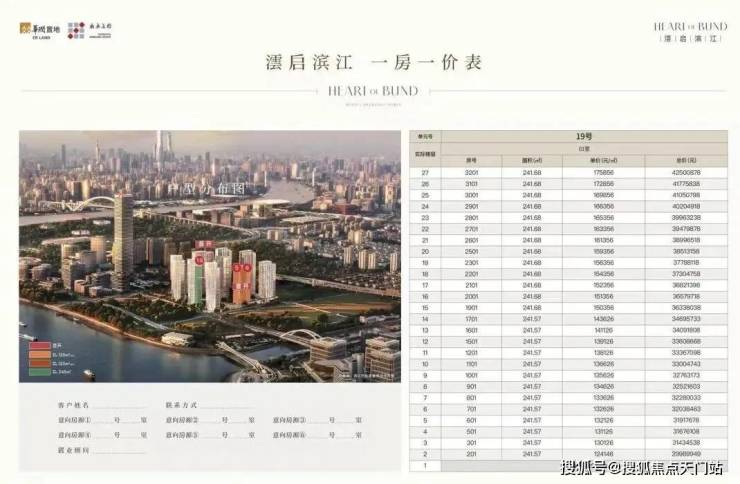
Task: Click the 房号 column header
Action: click(471, 161)
